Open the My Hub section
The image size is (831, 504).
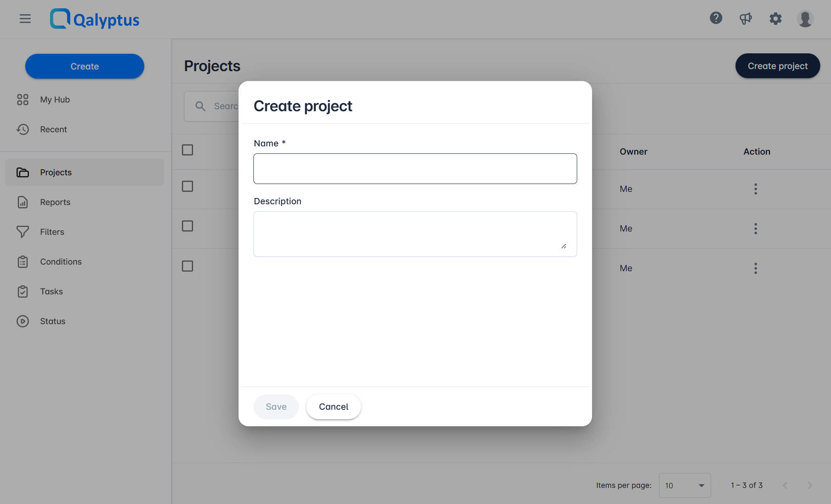pyautogui.click(x=55, y=99)
